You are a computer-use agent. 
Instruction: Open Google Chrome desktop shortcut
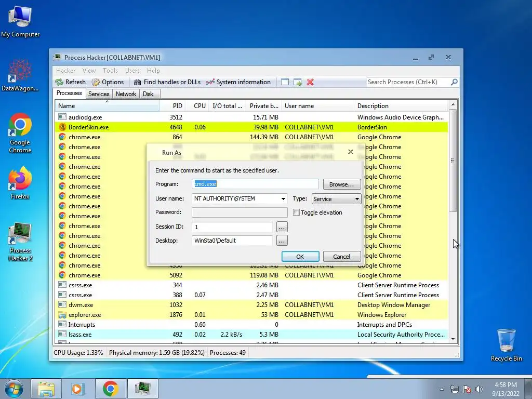pyautogui.click(x=20, y=133)
